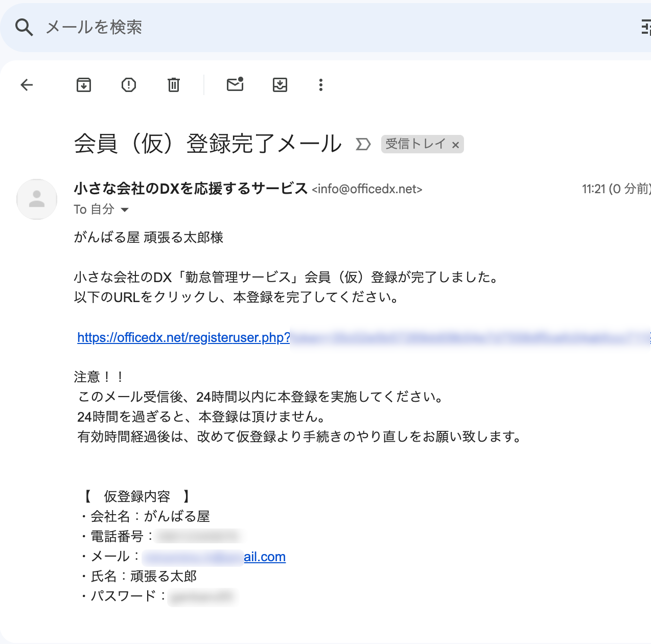Screen dimensions: 651x644
Task: Delete email with trash icon
Action: (174, 85)
